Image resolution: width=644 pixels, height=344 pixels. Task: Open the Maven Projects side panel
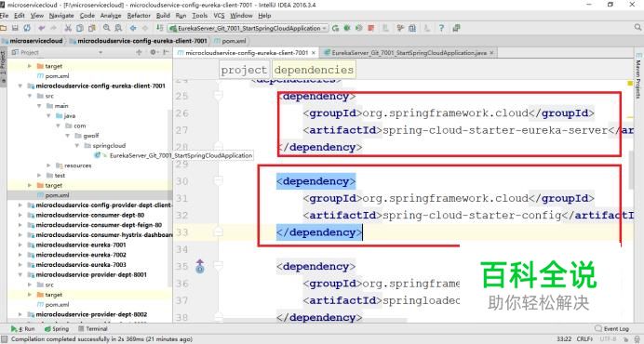coord(638,76)
